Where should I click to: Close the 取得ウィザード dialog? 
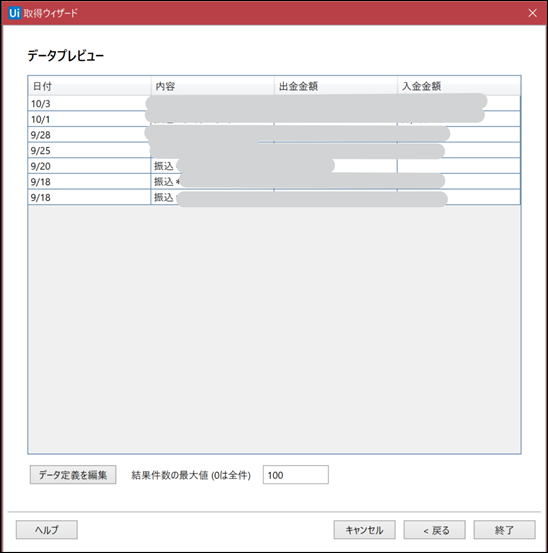532,13
